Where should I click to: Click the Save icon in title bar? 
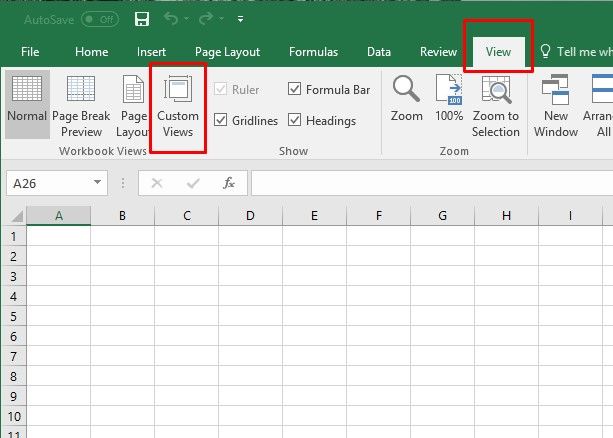(x=141, y=19)
